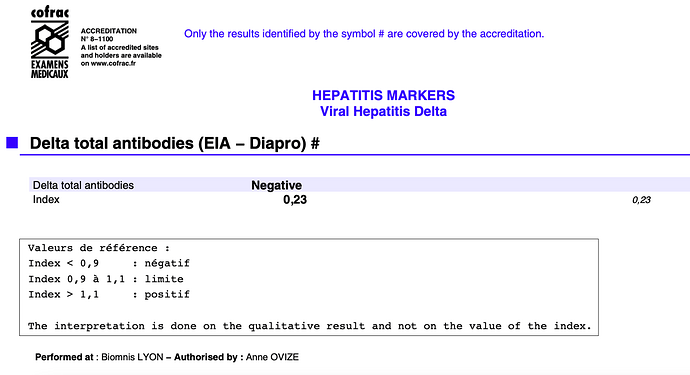This screenshot has width=690, height=375.
Task: Click the italic 0,23 previous value
Action: click(641, 200)
